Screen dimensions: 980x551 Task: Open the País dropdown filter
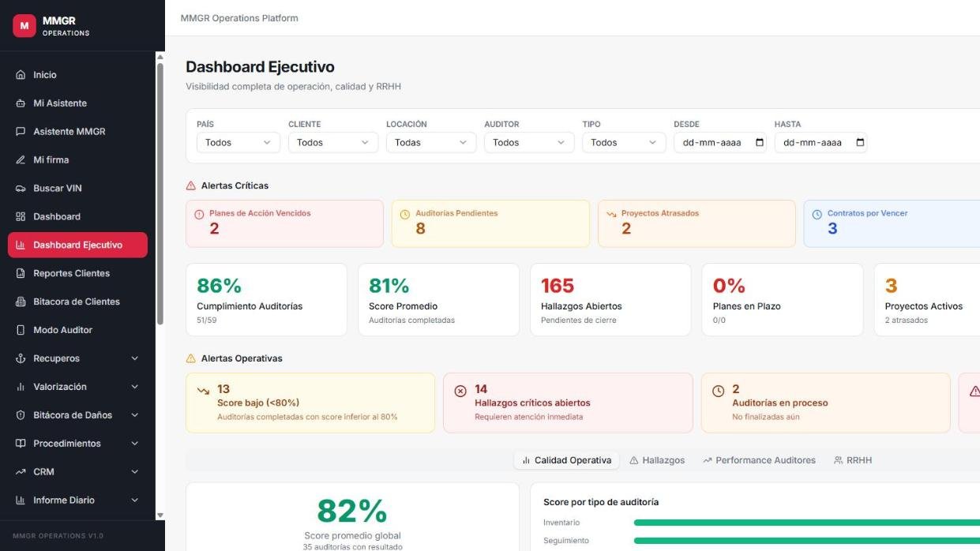tap(238, 143)
